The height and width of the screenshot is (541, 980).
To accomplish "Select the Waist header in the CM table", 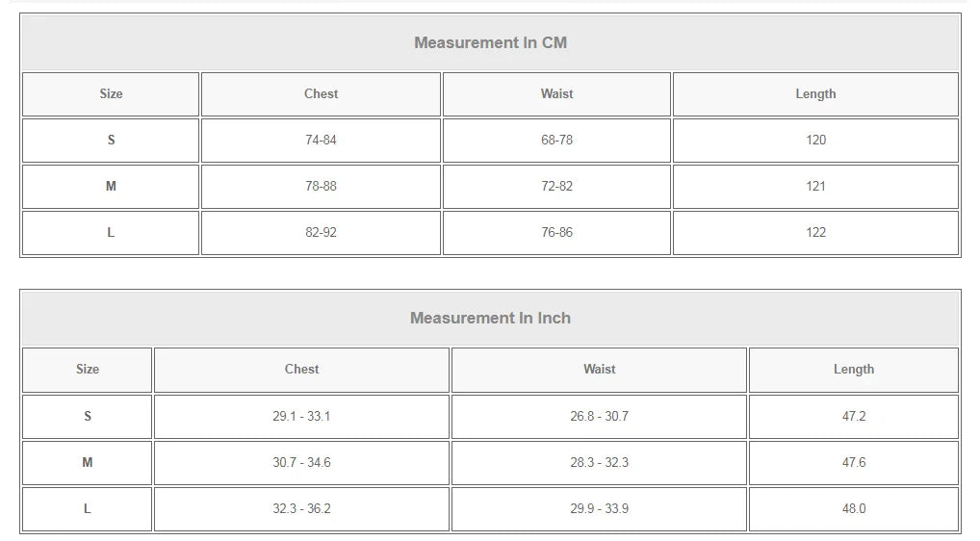I will pos(556,93).
